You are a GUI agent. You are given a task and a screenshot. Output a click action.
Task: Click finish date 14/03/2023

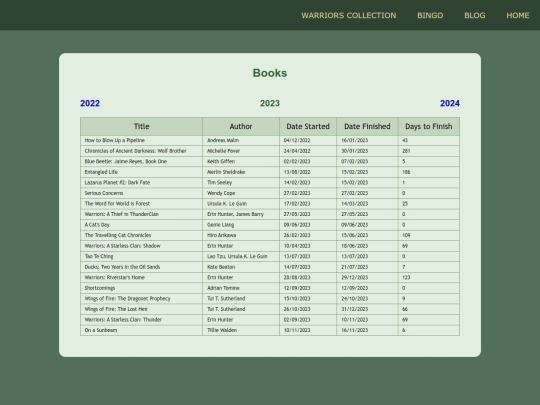[x=354, y=204]
